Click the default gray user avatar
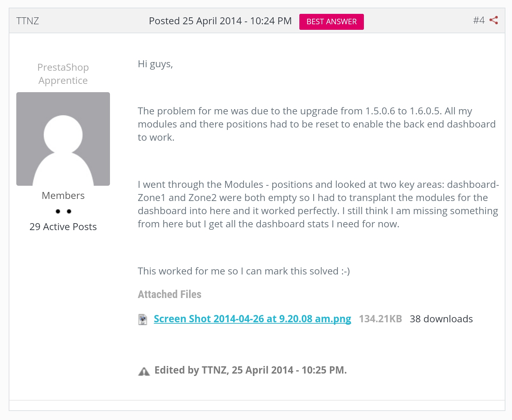The height and width of the screenshot is (420, 512). (63, 139)
